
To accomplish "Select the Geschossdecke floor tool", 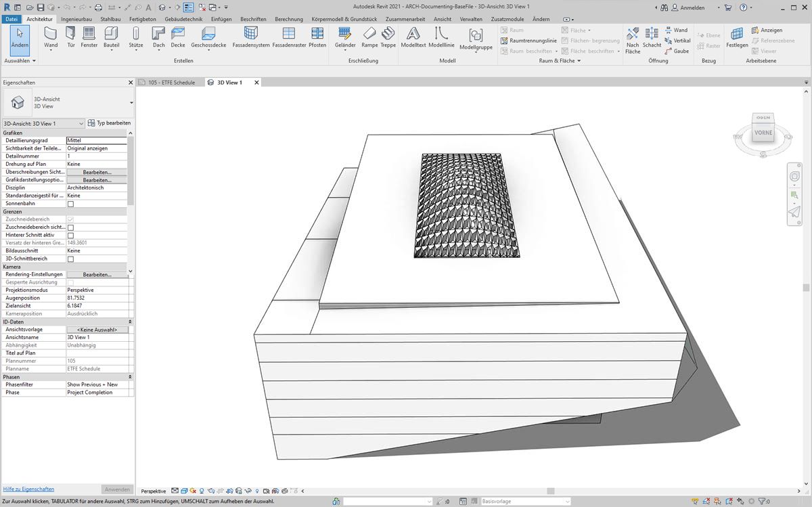I will click(x=208, y=39).
